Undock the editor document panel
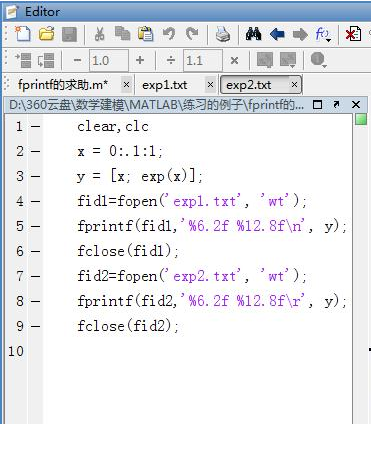 [336, 105]
